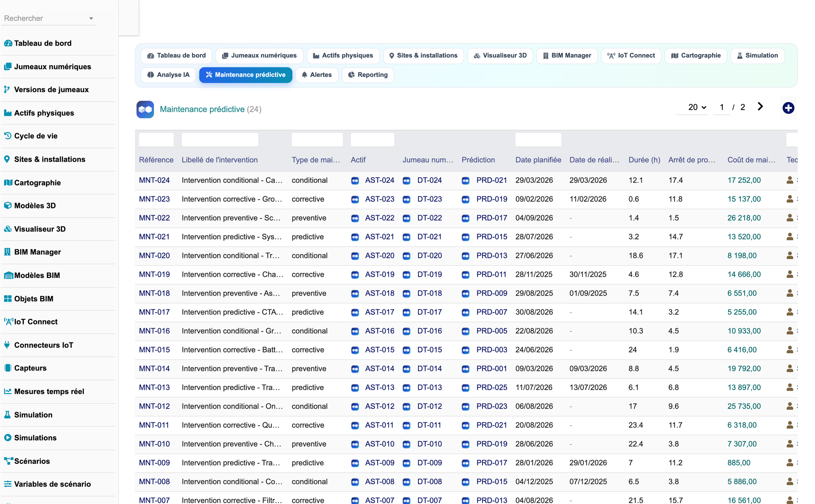Click the technician person icon in MNT-024 row
The width and height of the screenshot is (815, 504).
pos(790,180)
